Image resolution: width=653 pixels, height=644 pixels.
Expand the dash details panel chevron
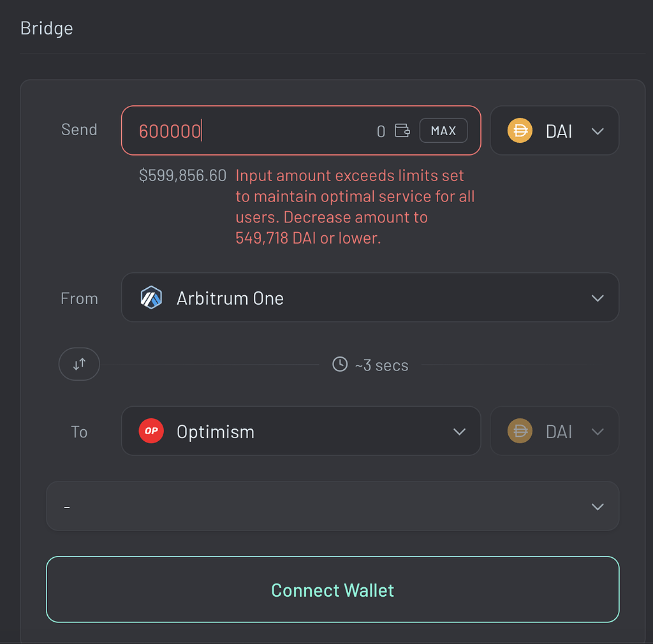click(598, 507)
